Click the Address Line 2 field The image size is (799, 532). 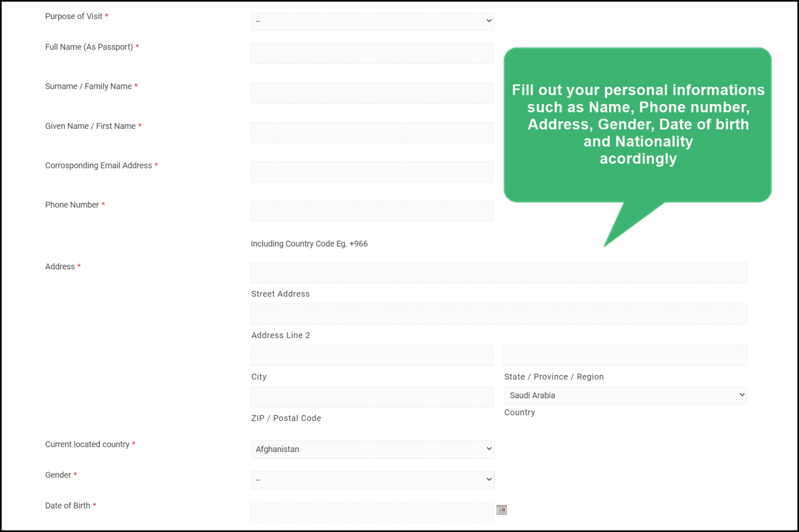pos(498,314)
